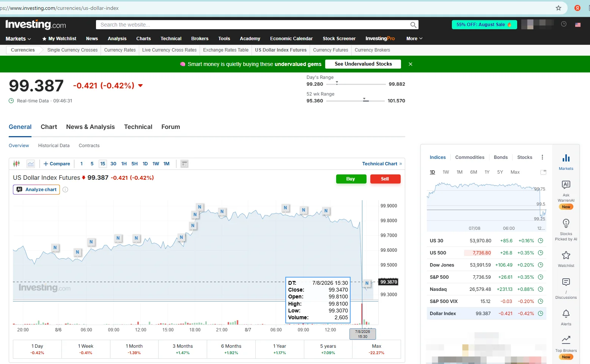Screen dimensions: 590x364
Task: Click the search magnifier icon
Action: click(413, 25)
